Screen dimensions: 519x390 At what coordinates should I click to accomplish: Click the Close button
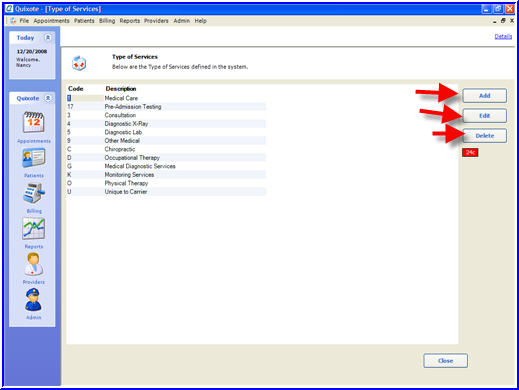coord(445,361)
